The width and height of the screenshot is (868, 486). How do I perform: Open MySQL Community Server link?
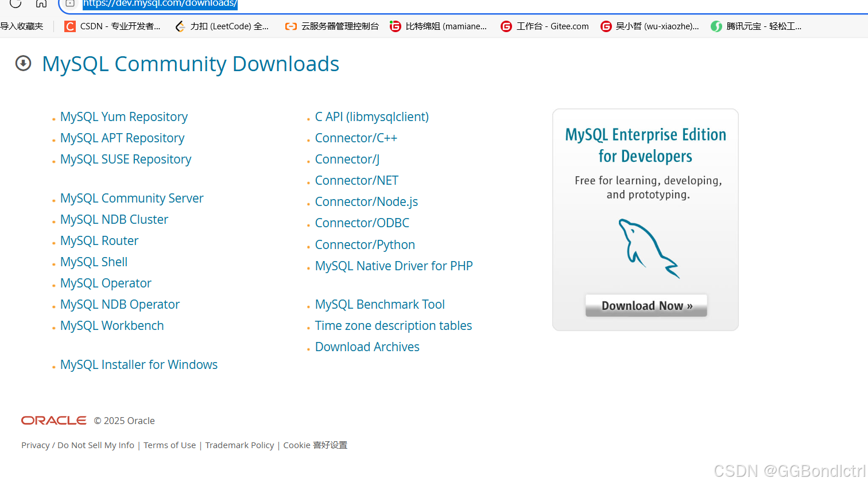[132, 198]
